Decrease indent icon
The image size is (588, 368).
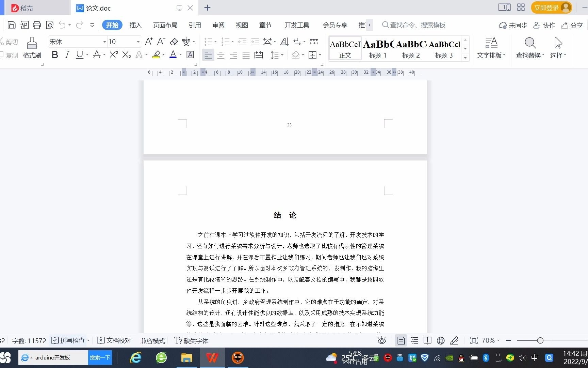click(242, 42)
